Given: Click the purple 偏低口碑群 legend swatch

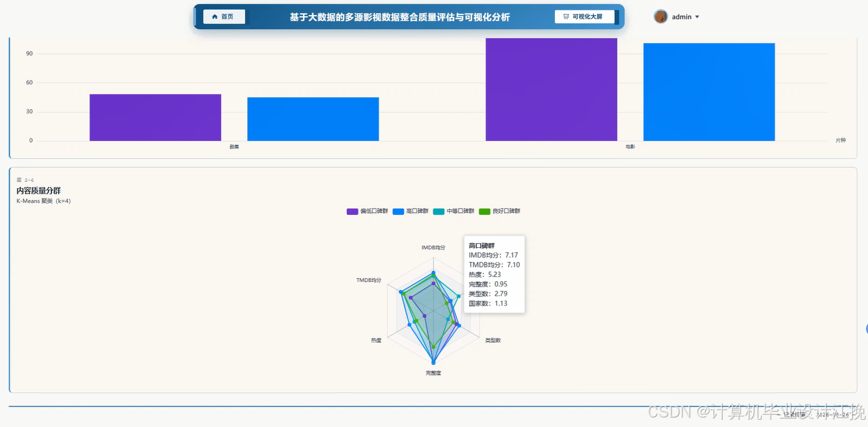Looking at the screenshot, I should 352,212.
